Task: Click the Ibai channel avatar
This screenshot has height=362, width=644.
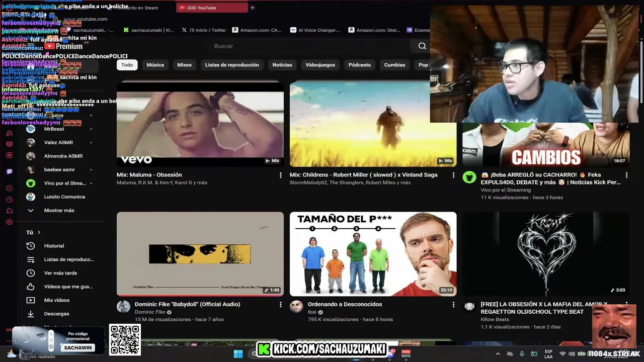Action: (296, 307)
